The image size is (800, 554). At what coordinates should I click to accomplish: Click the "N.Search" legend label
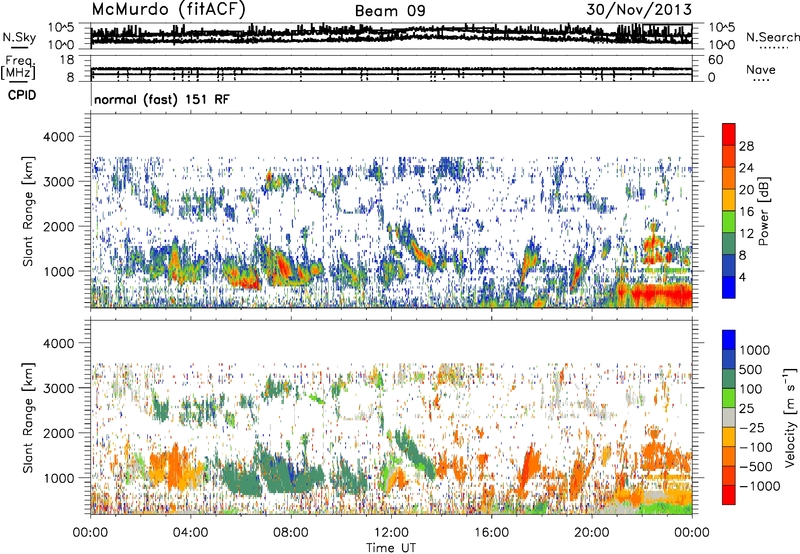coord(772,37)
